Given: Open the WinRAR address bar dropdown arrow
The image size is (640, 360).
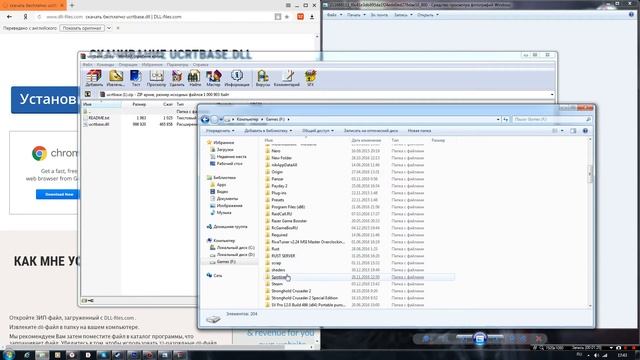Looking at the screenshot, I should [x=552, y=94].
